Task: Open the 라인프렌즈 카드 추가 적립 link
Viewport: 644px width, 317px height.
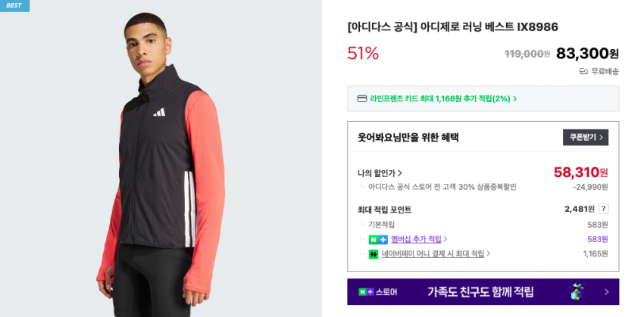Action: tap(443, 99)
